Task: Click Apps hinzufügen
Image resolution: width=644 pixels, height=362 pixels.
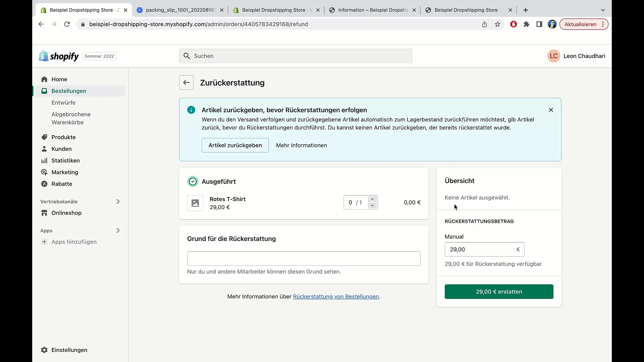Action: pos(74,242)
